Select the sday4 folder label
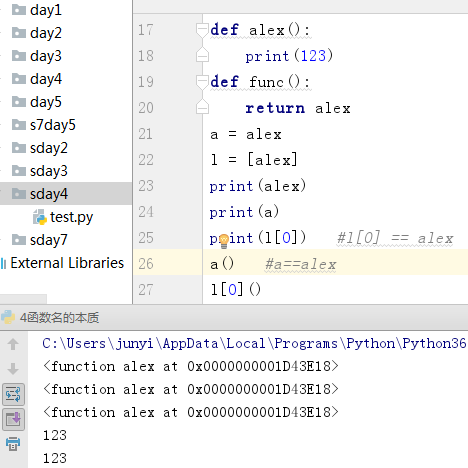 tap(49, 194)
